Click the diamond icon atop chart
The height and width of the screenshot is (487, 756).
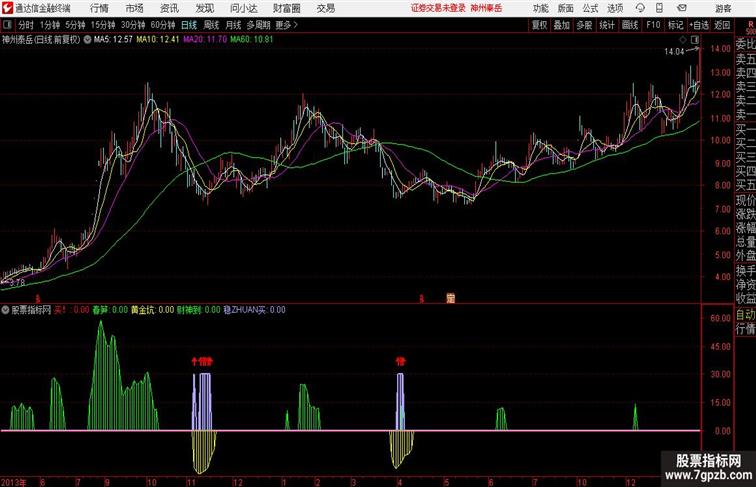coord(683,40)
